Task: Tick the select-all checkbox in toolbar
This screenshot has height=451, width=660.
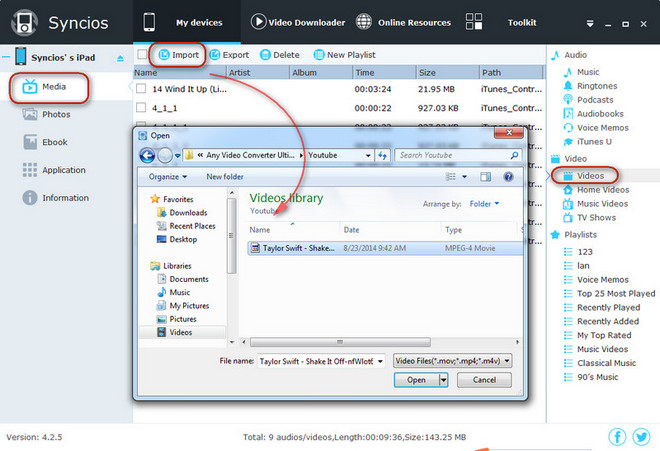Action: (142, 54)
